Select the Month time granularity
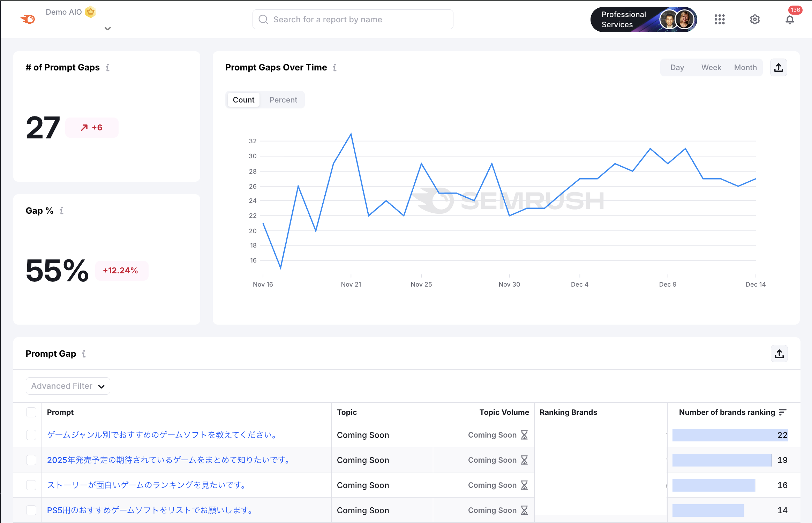The image size is (812, 523). [x=745, y=68]
